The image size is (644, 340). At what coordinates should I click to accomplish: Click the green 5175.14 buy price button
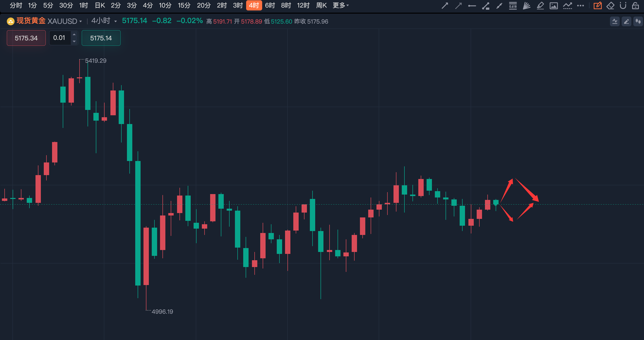click(101, 38)
